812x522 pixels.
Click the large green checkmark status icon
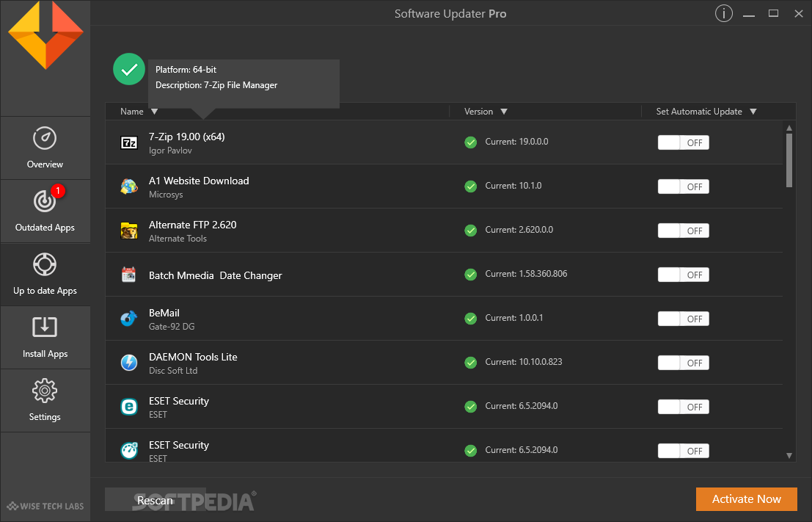(x=129, y=69)
